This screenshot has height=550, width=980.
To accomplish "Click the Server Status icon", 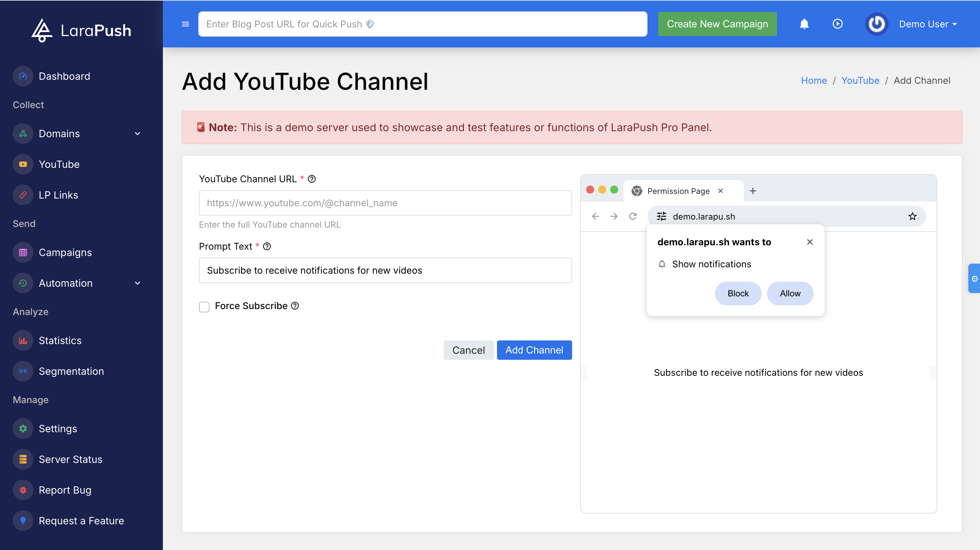I will tap(23, 460).
